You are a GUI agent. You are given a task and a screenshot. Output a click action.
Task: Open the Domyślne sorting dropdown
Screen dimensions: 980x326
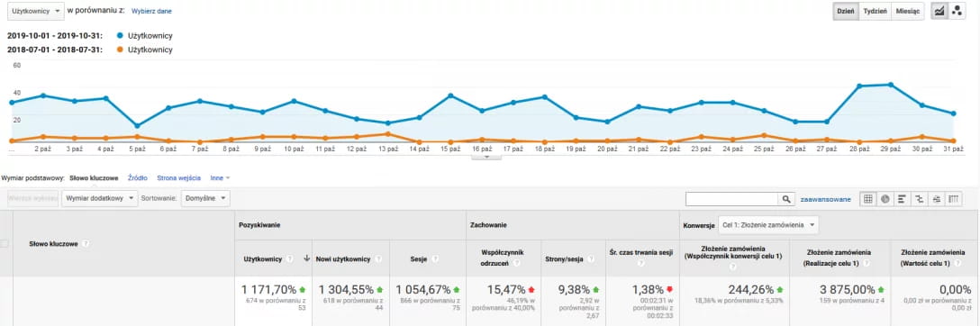pyautogui.click(x=205, y=199)
